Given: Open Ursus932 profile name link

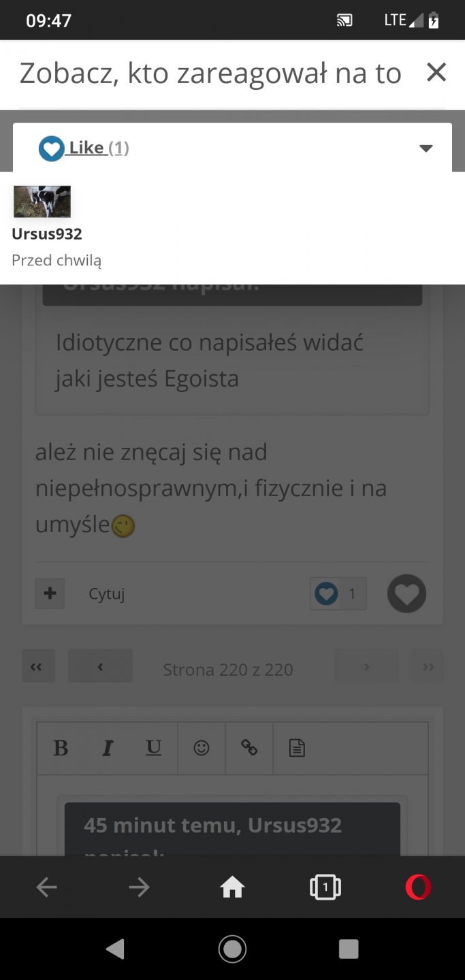Looking at the screenshot, I should 47,234.
